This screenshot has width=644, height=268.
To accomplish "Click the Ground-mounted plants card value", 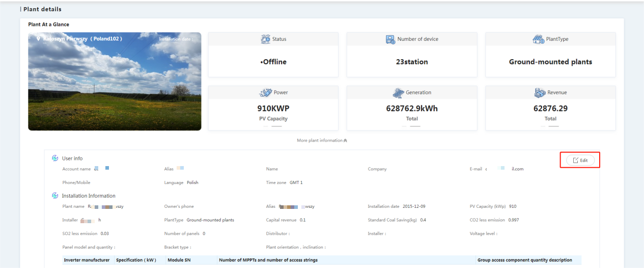I will pos(550,62).
